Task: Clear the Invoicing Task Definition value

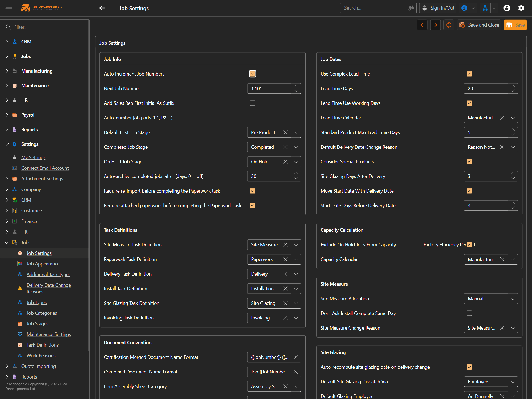Action: [285, 318]
